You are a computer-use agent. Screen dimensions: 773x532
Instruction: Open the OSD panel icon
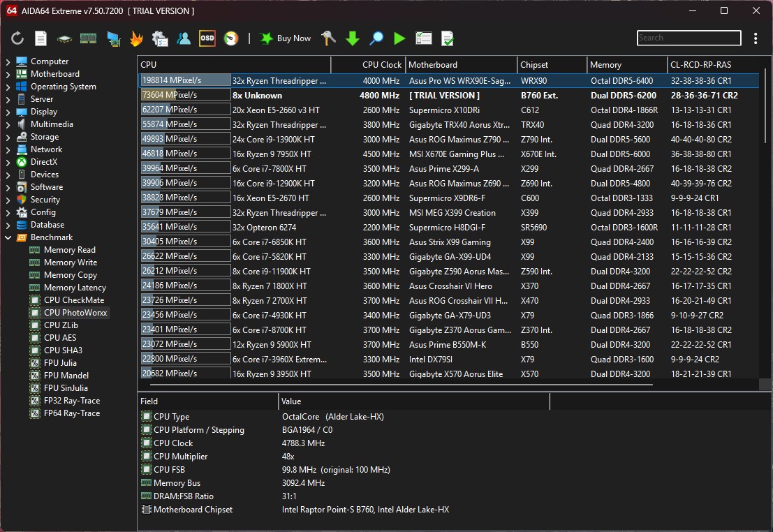point(207,38)
